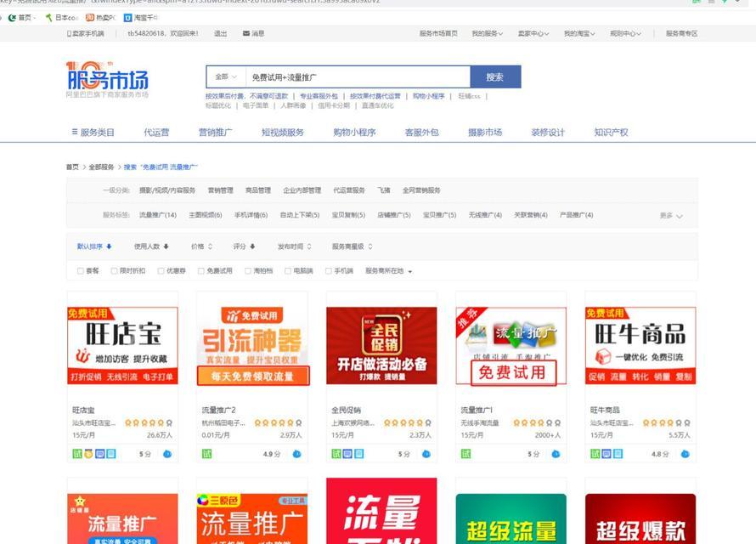Go to the 客服外包 nav tab
The height and width of the screenshot is (544, 756).
[422, 132]
